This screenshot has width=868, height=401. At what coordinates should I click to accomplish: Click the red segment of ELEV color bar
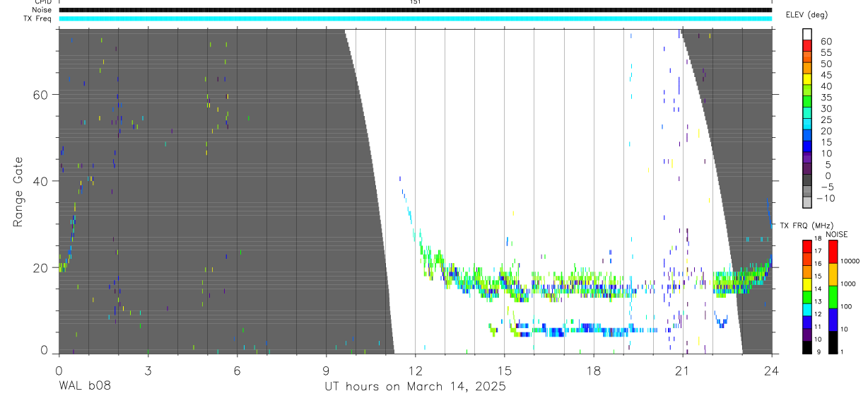point(807,45)
